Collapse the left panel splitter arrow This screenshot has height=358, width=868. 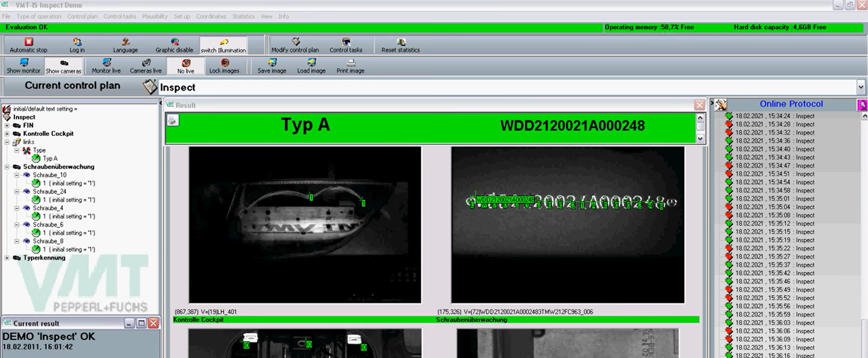tap(161, 103)
